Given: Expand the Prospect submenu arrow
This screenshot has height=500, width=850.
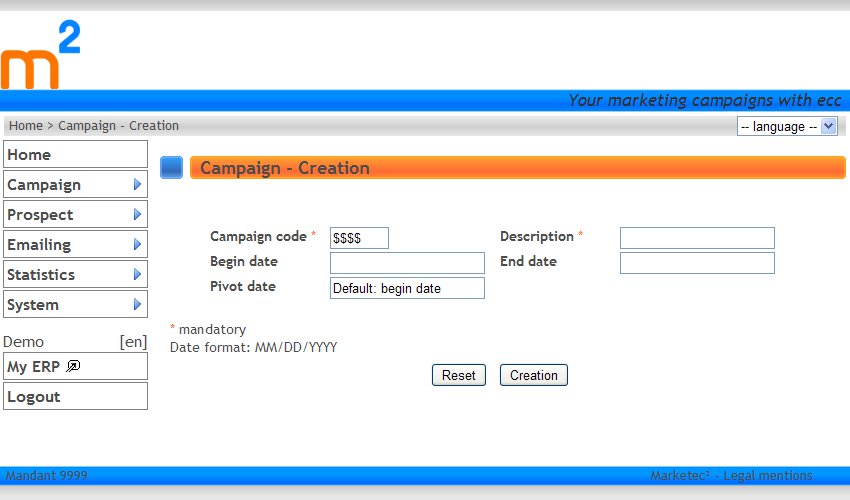Looking at the screenshot, I should (x=137, y=215).
